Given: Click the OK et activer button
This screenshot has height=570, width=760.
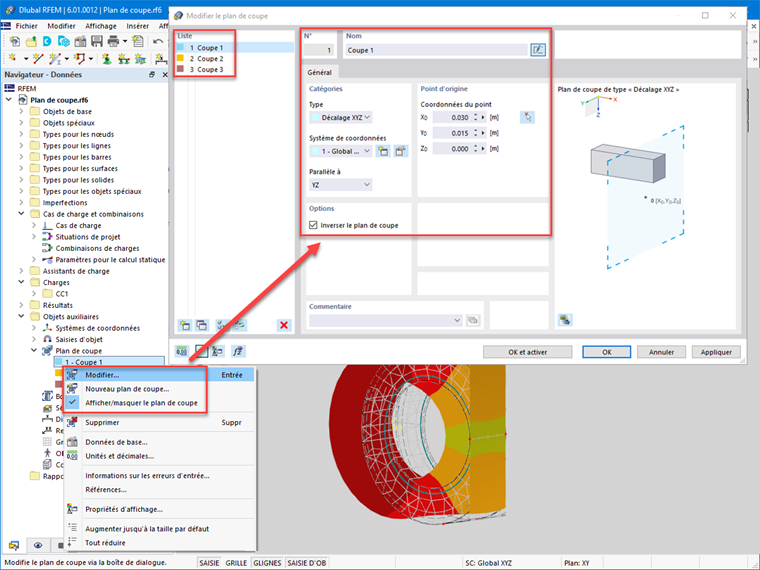Looking at the screenshot, I should click(527, 352).
